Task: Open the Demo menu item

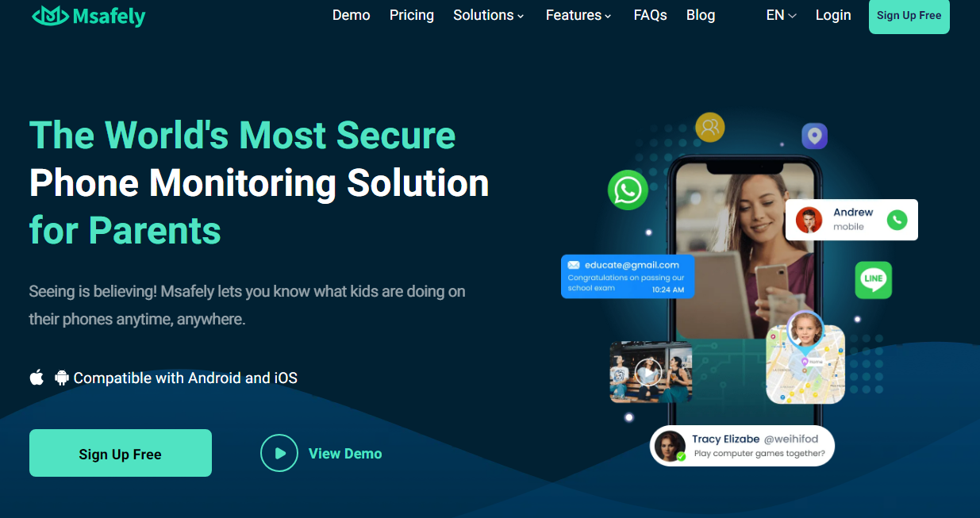Action: pos(352,15)
